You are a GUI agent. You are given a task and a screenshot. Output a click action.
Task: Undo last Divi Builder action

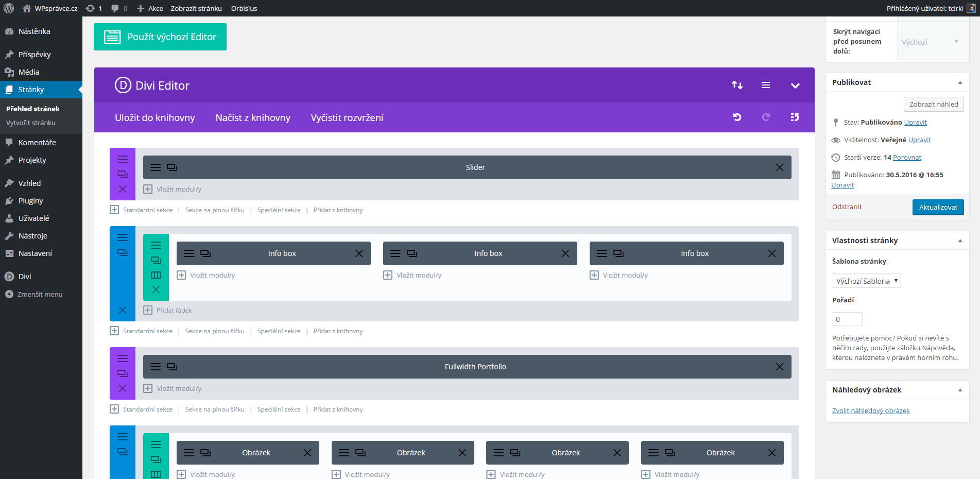737,117
